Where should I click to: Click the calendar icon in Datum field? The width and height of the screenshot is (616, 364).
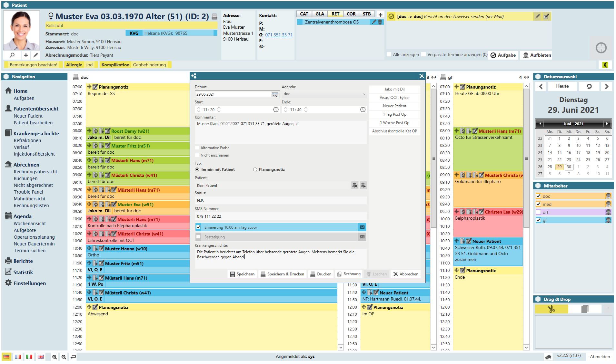(274, 95)
